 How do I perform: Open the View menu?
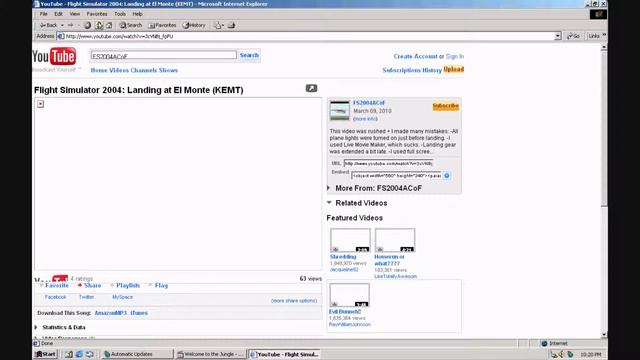point(74,14)
